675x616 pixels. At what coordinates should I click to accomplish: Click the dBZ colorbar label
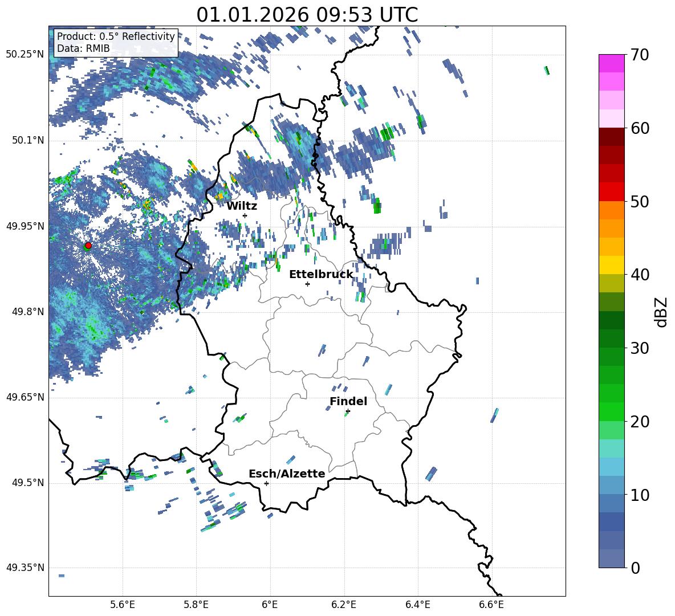pos(661,312)
